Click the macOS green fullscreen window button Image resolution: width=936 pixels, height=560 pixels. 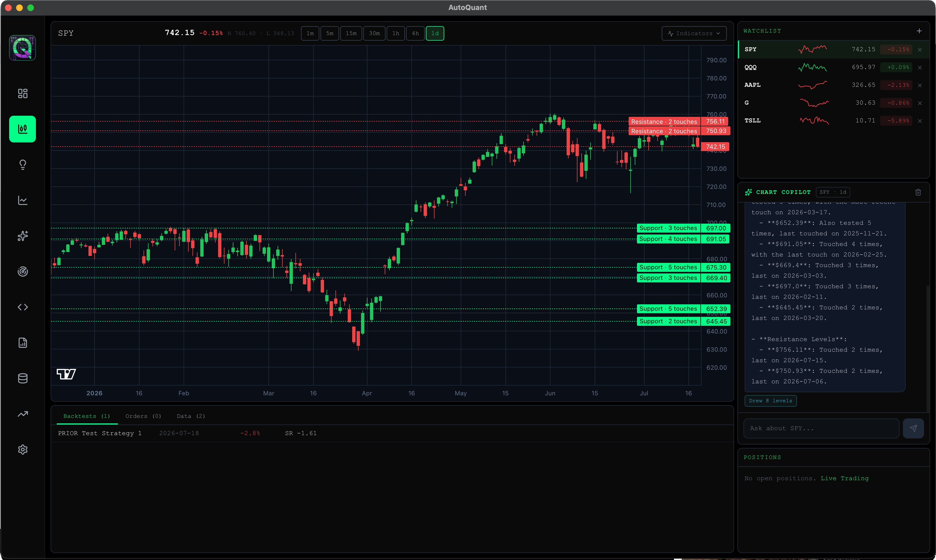[31, 8]
